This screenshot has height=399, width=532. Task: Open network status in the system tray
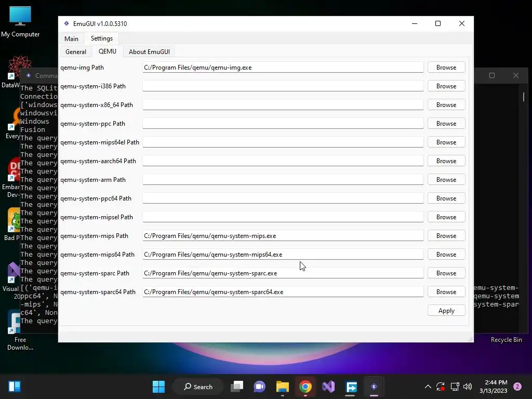(x=455, y=387)
